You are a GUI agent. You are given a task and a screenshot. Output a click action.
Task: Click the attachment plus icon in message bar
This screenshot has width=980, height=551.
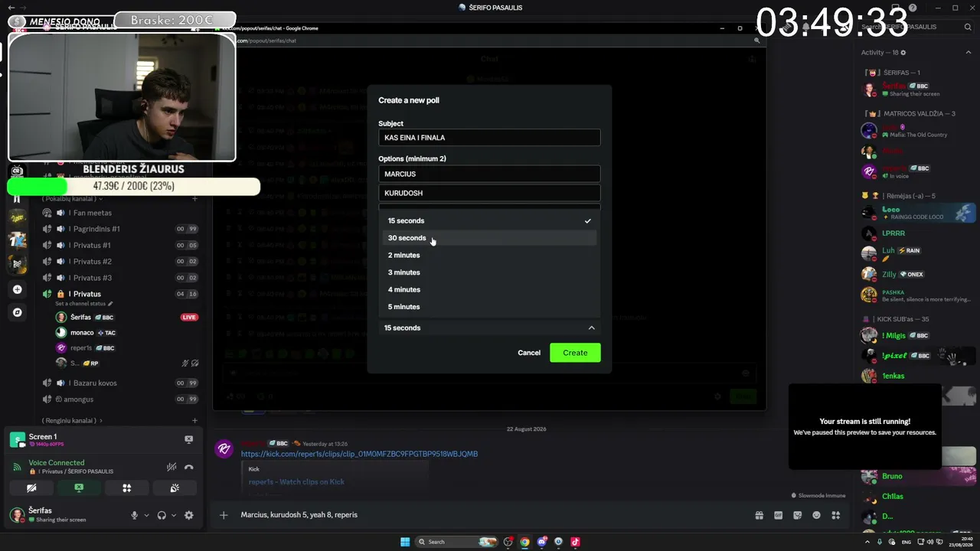click(224, 515)
